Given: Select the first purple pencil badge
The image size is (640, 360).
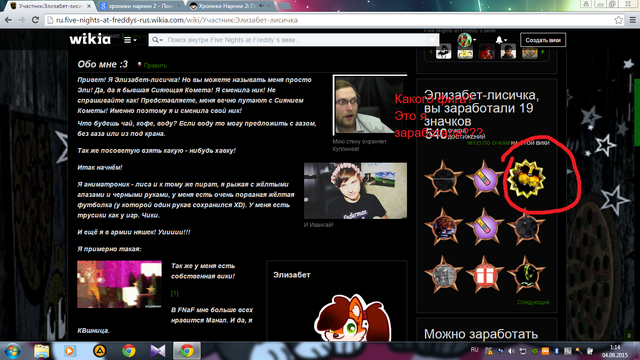Looking at the screenshot, I should 485,179.
